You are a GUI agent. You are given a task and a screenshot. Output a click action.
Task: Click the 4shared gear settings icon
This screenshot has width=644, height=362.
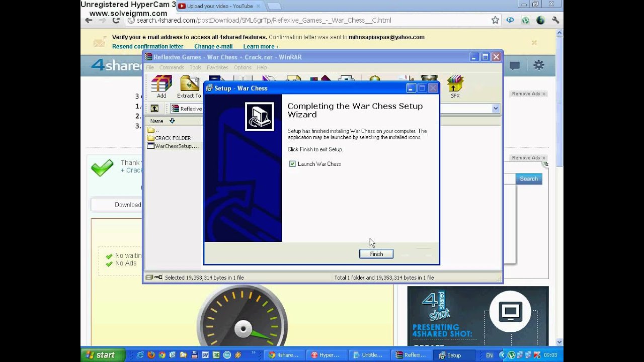pos(539,65)
